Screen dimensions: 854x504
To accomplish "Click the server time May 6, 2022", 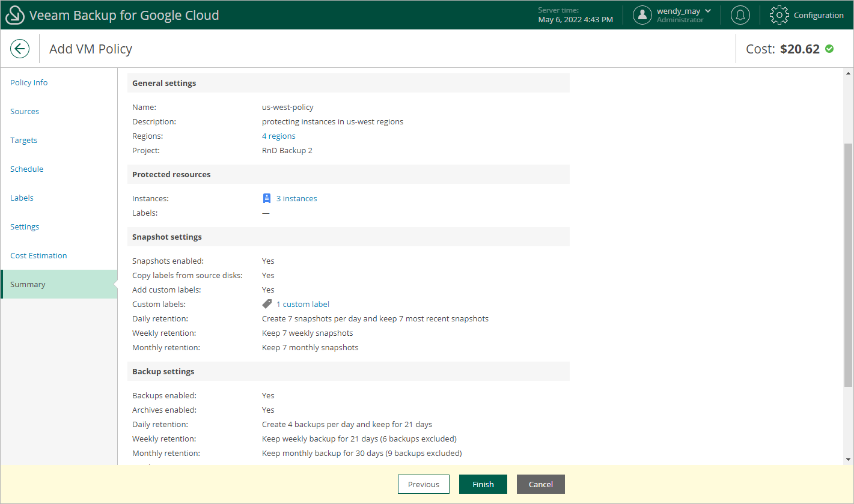I will 576,19.
